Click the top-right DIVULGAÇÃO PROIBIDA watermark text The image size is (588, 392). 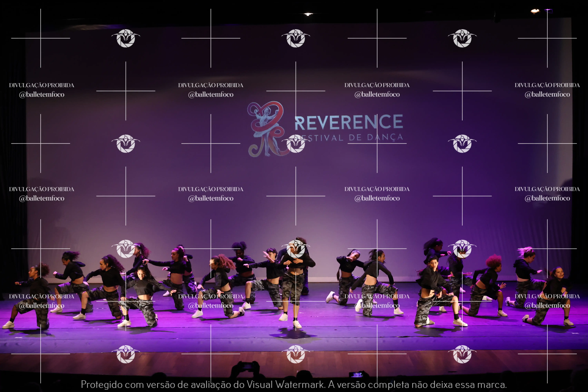pyautogui.click(x=547, y=85)
